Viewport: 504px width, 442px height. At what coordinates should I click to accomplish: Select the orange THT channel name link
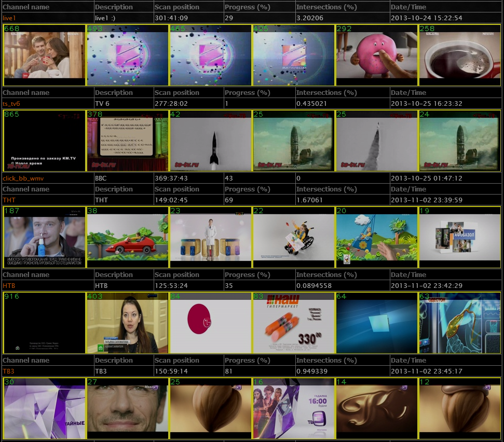[x=9, y=200]
